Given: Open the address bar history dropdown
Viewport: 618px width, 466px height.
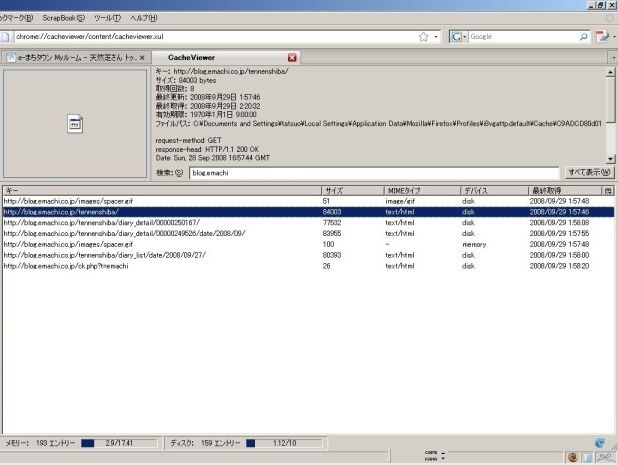Looking at the screenshot, I should 437,37.
